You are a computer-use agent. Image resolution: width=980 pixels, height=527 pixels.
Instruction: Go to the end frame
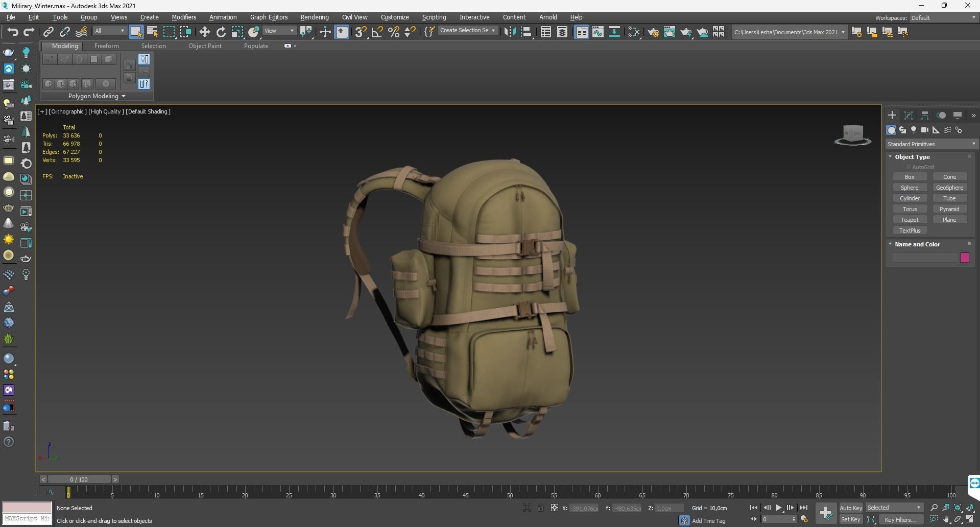(803, 508)
